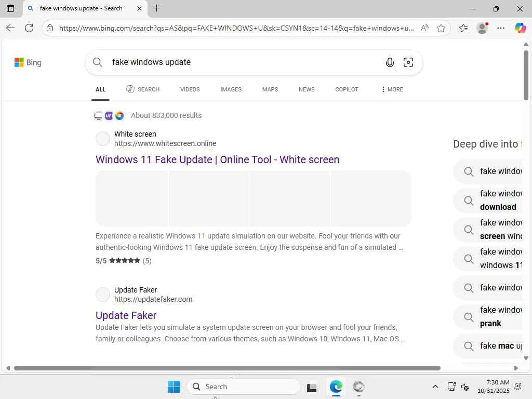Show hidden tray icons chevron
The height and width of the screenshot is (399, 532).
pyautogui.click(x=435, y=387)
